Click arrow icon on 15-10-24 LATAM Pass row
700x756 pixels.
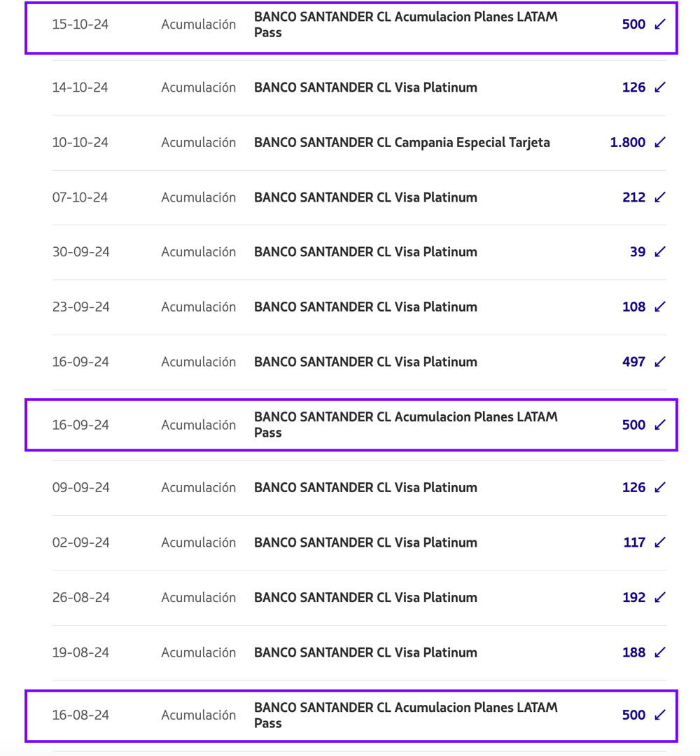(x=660, y=24)
